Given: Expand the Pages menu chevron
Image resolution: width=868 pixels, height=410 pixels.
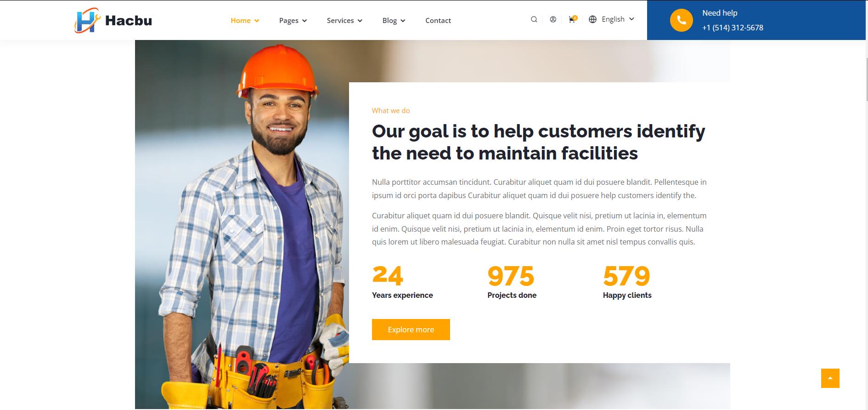Looking at the screenshot, I should (x=304, y=21).
